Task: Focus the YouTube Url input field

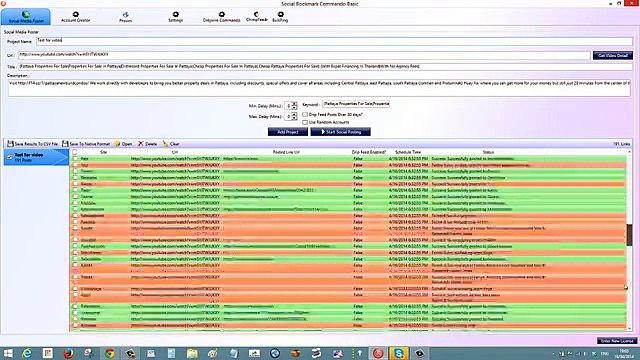Action: point(304,55)
